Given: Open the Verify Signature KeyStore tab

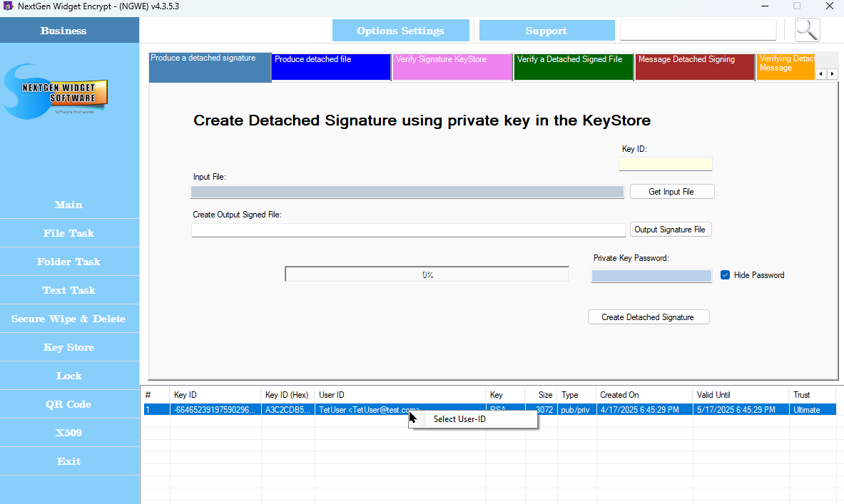Looking at the screenshot, I should tap(452, 67).
